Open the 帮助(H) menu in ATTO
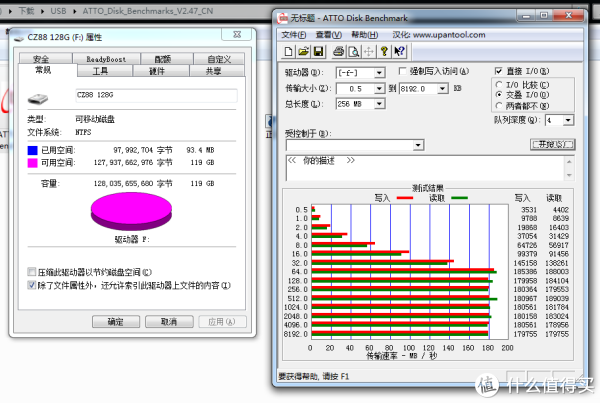600x403 pixels. pyautogui.click(x=364, y=35)
